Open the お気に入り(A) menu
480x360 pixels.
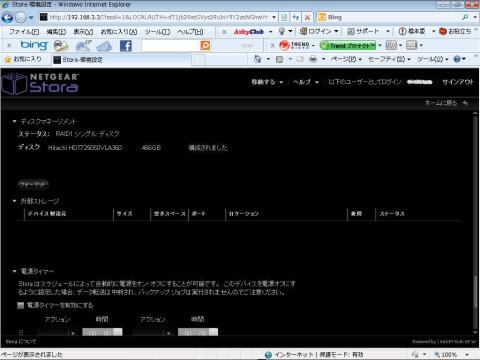point(119,32)
